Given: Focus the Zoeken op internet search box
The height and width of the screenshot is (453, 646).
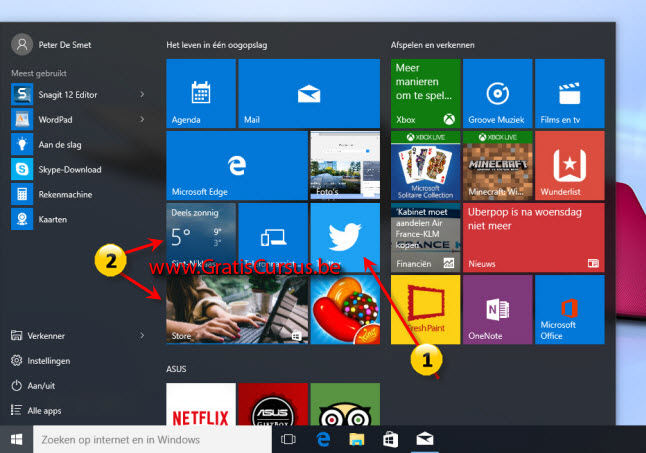Looking at the screenshot, I should pyautogui.click(x=152, y=439).
